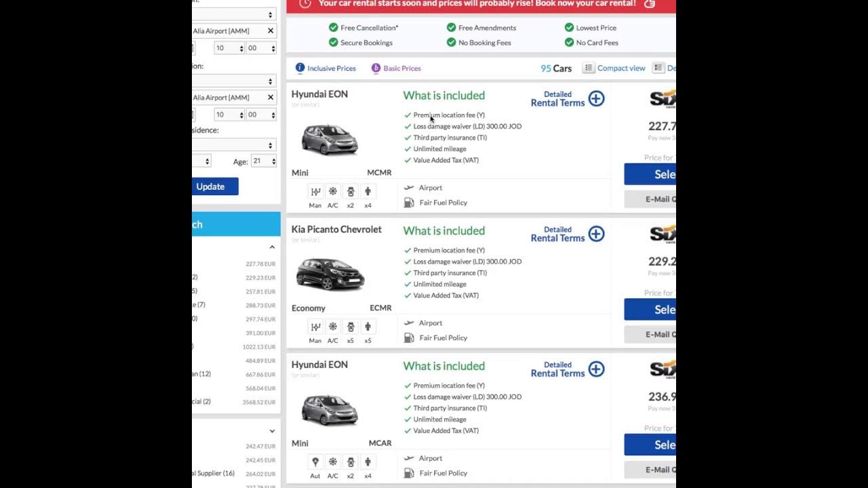Viewport: 868px width, 488px height.
Task: Click the 1022.13 EUR filter price
Action: (259, 347)
